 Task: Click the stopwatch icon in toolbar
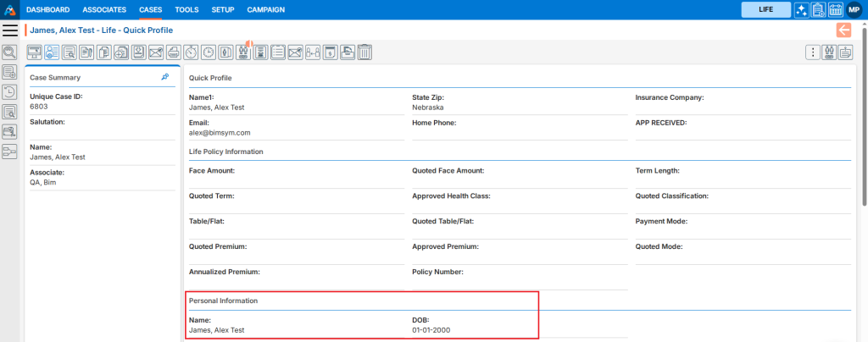(191, 52)
